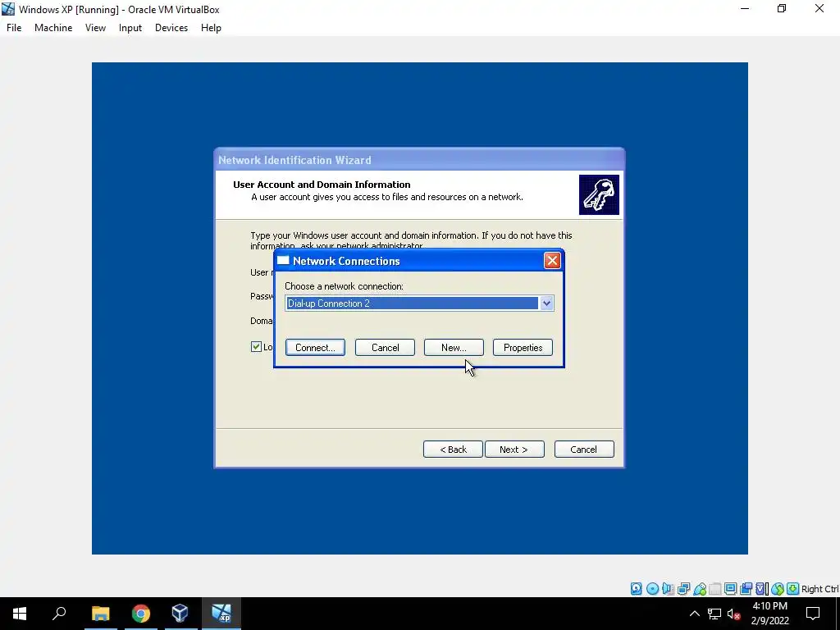Click the mouse integration status icon
This screenshot has width=840, height=630.
pyautogui.click(x=778, y=589)
